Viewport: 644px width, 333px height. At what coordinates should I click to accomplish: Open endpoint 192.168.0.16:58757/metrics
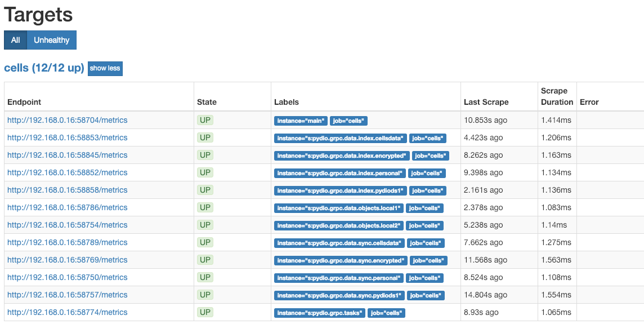[x=68, y=295]
